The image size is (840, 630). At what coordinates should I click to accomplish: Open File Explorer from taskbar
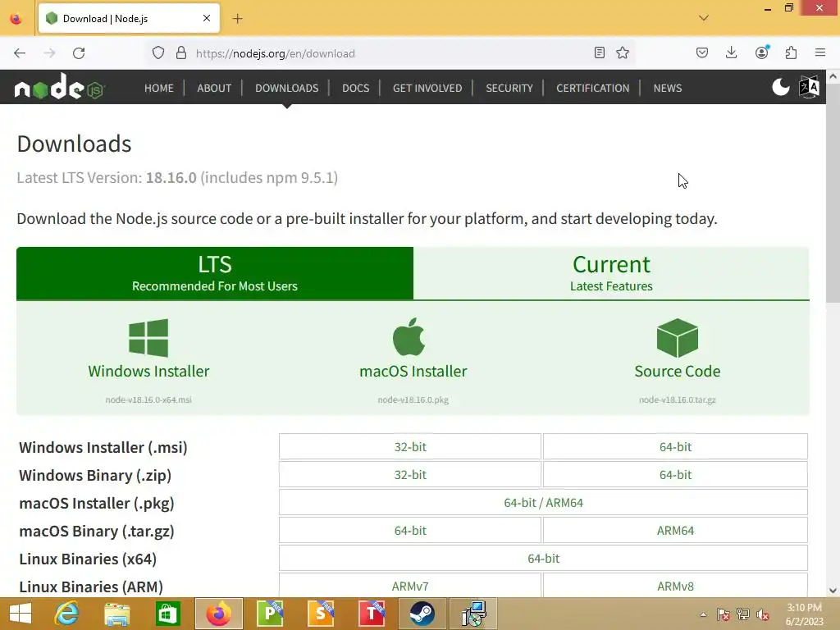click(x=116, y=614)
